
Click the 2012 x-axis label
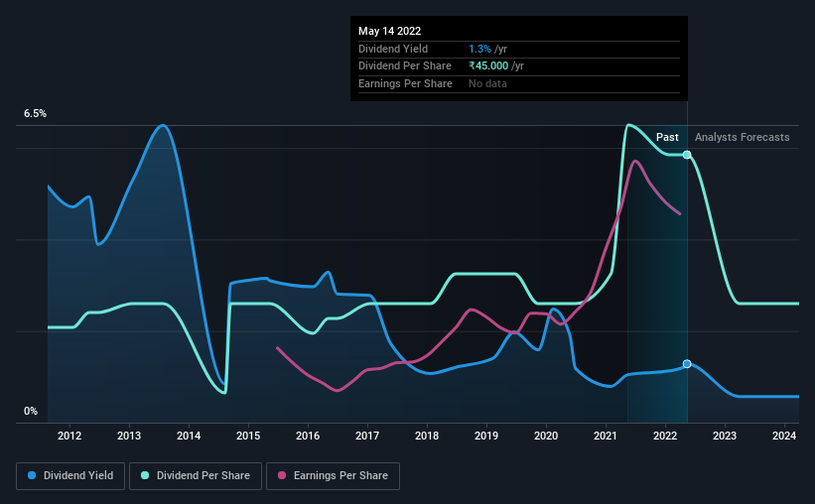(x=69, y=436)
